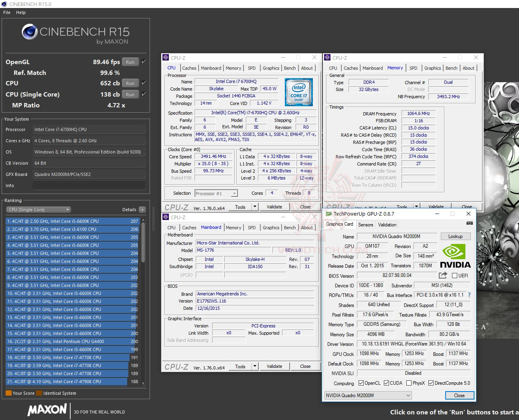Click the '82.07.98.00.04' BIOS Version value
519x420 pixels.
[x=397, y=276]
